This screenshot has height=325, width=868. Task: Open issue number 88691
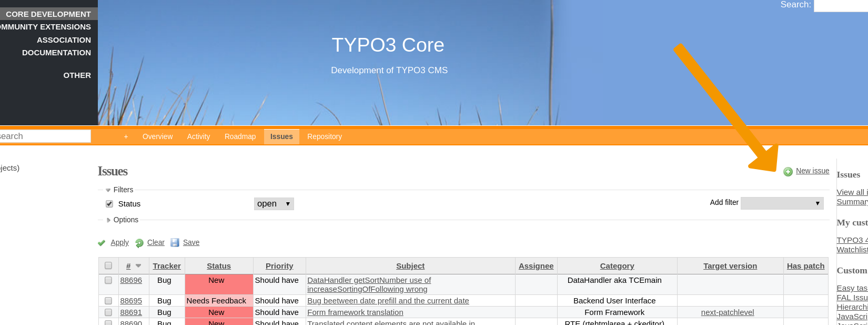pos(131,312)
